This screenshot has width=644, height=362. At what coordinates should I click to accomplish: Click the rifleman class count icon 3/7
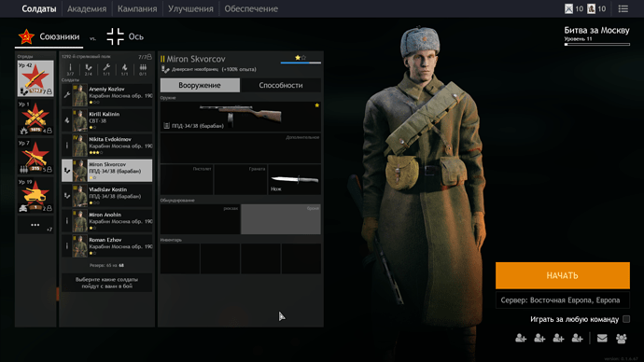pos(70,69)
